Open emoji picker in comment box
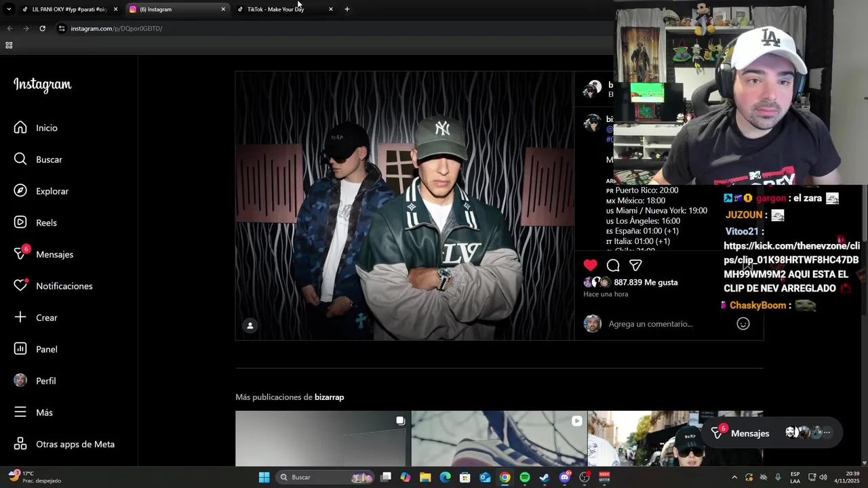The height and width of the screenshot is (488, 868). tap(743, 323)
